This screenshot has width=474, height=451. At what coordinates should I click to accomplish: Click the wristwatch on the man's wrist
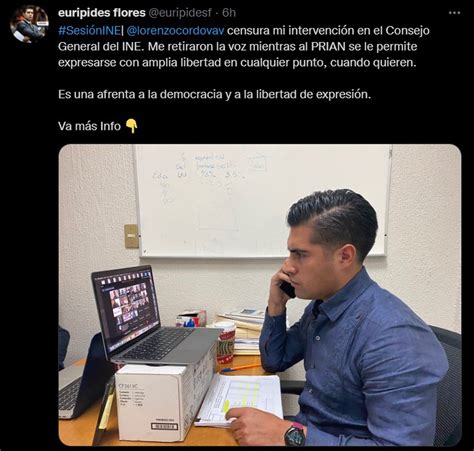(x=295, y=434)
